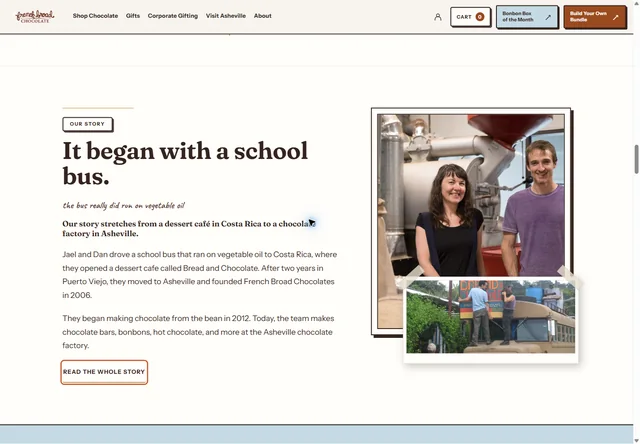
Task: Click the Build Your Own Bundle button
Action: [595, 17]
